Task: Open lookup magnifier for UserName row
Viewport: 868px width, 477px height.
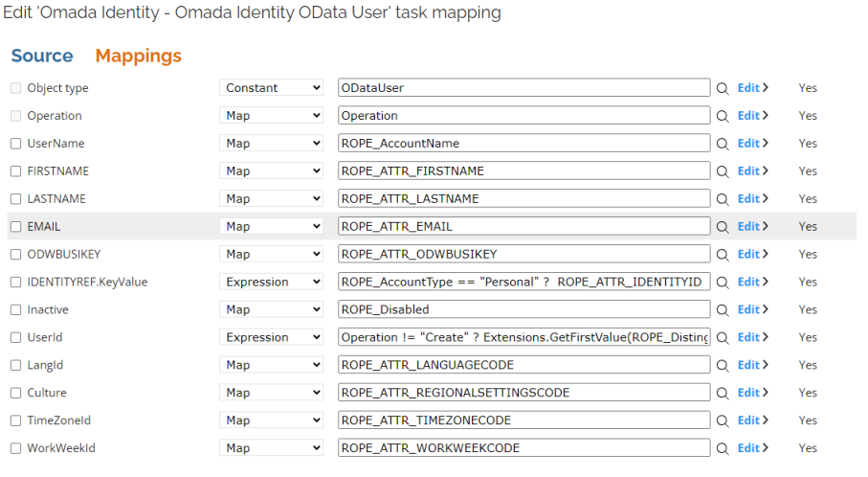Action: click(723, 144)
